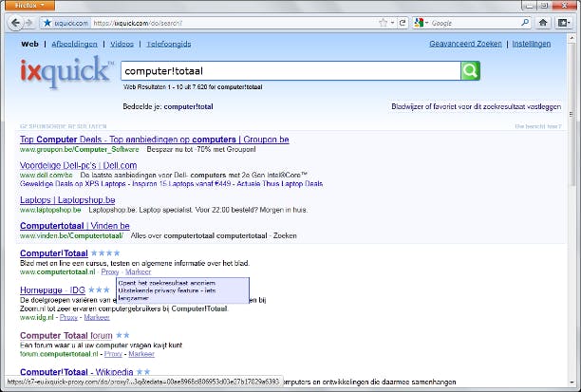Open Google search engine selector dropdown
This screenshot has width=581, height=392.
point(422,23)
